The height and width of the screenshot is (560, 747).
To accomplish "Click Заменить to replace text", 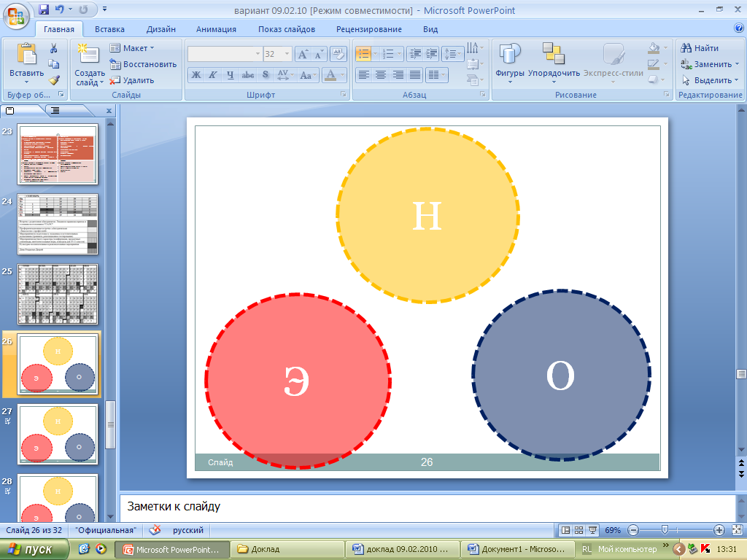I will click(710, 64).
